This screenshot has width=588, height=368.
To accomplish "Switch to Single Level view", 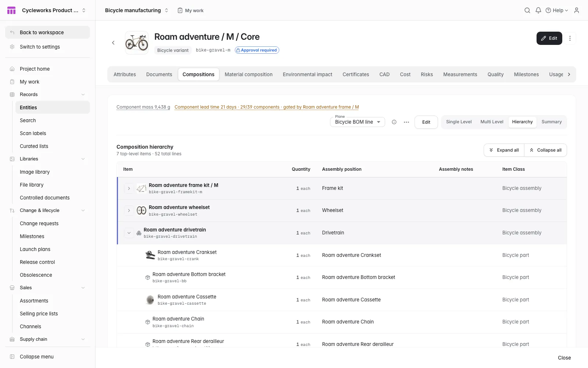I will click(x=459, y=122).
